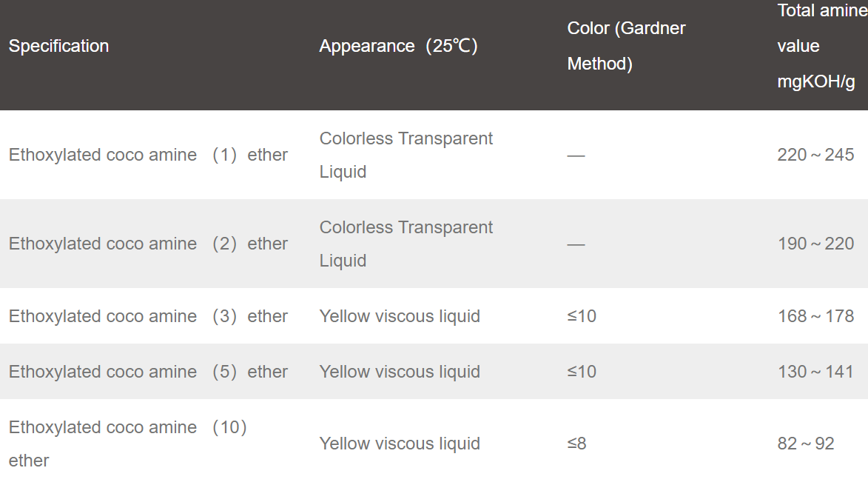The image size is (868, 485).
Task: Select the Appearance (25℃) column header
Action: 399,46
